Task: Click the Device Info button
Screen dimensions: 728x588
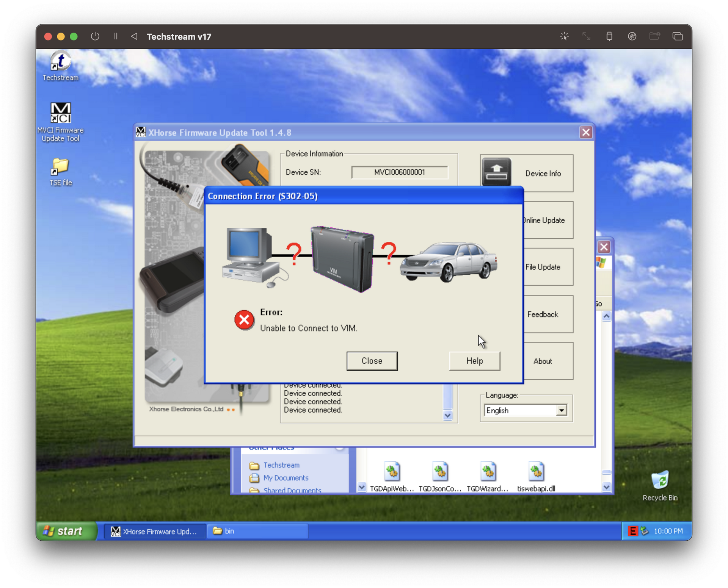Action: click(543, 173)
